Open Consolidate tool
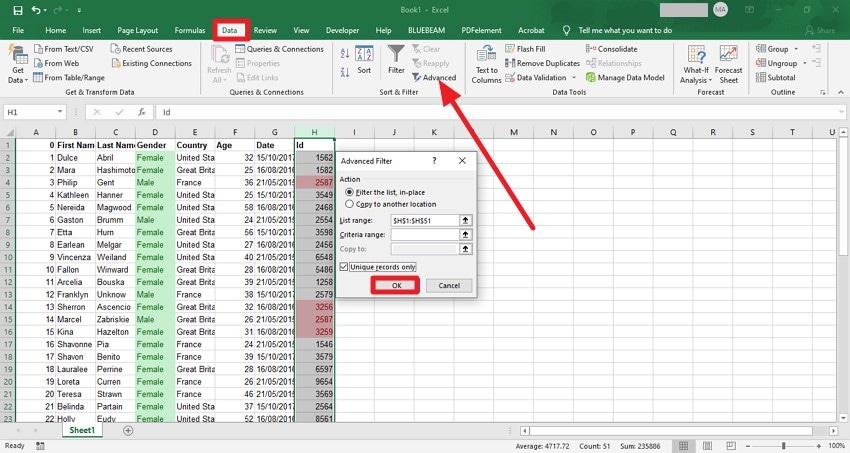The height and width of the screenshot is (453, 850). coord(611,49)
